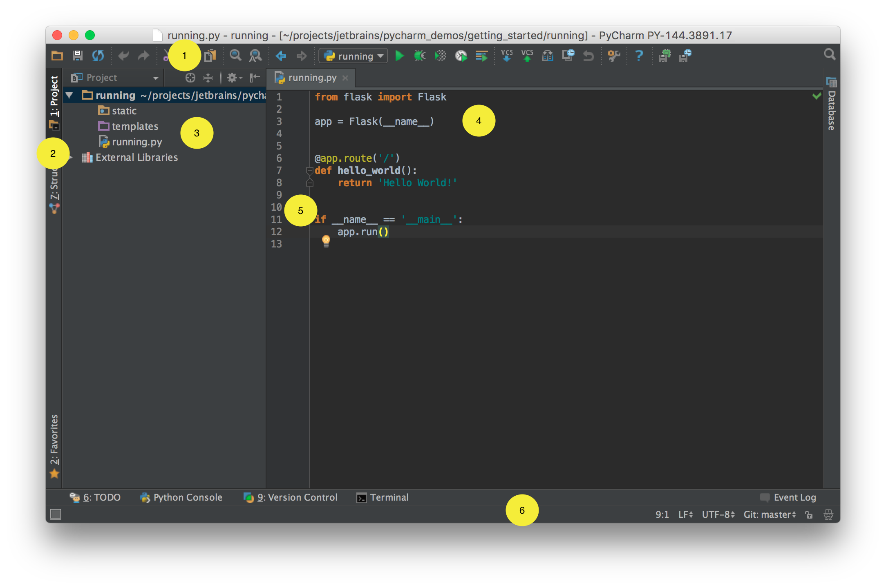The image size is (886, 588).
Task: Start debugging with the Debug bug icon
Action: pyautogui.click(x=420, y=56)
